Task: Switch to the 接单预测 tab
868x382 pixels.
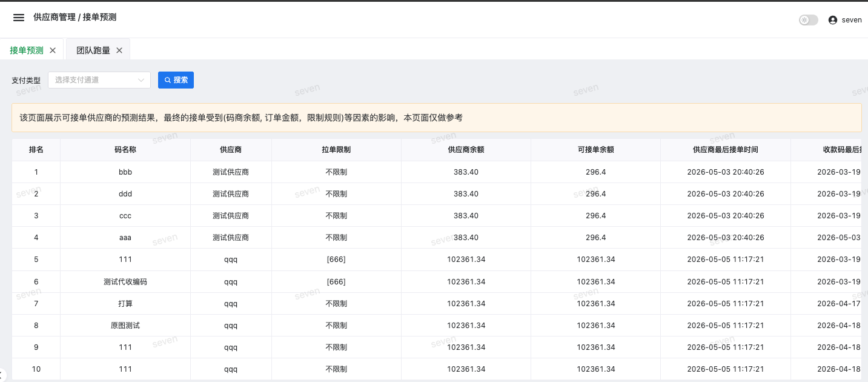Action: click(27, 50)
